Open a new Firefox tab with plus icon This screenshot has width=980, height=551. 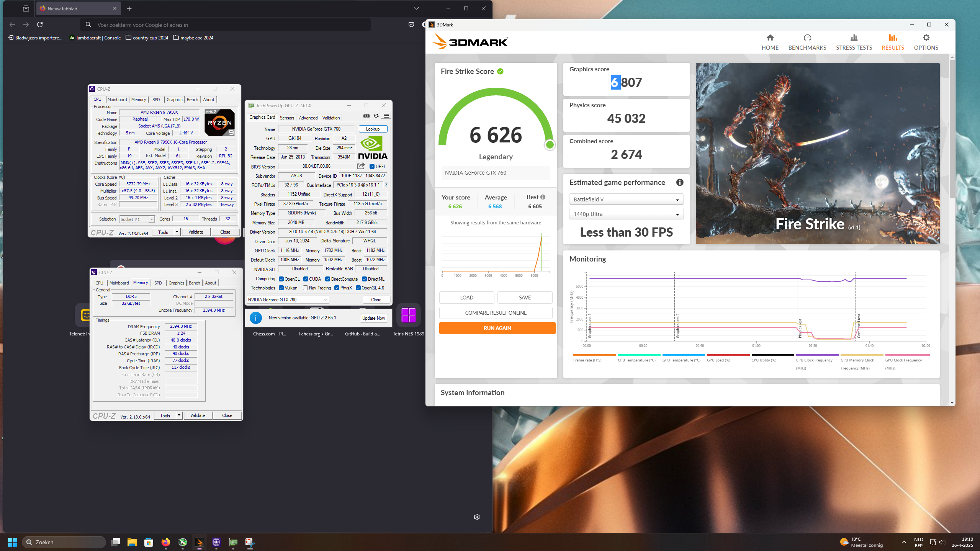pyautogui.click(x=129, y=8)
